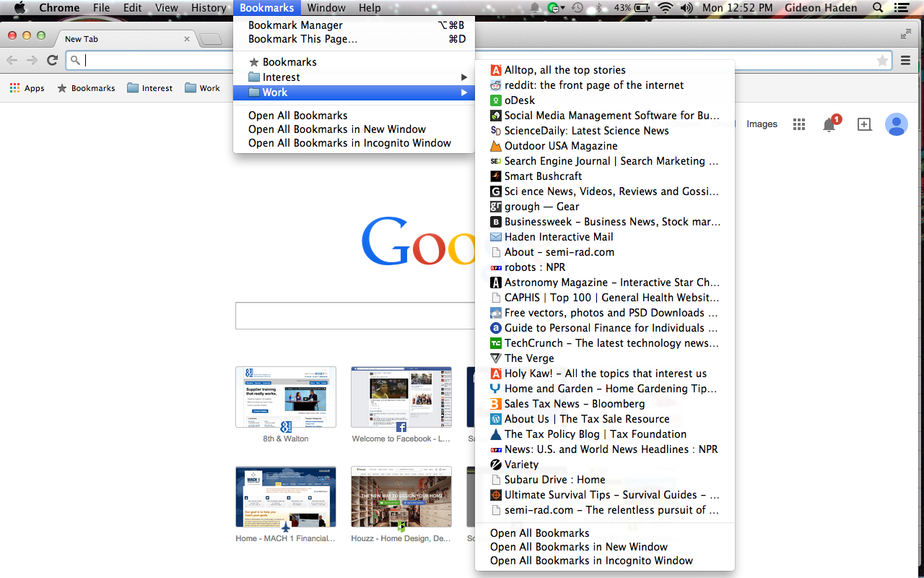Open a new tab with the tab-strip button
Viewport: 924px width, 578px height.
click(211, 39)
